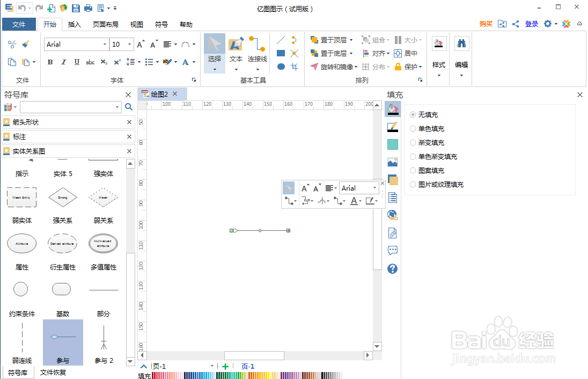
Task: Expand the 旋转和镜像 dropdown
Action: point(356,67)
